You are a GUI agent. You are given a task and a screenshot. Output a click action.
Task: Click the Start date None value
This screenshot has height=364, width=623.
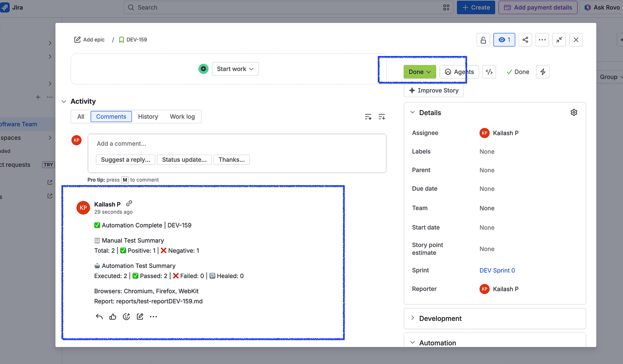click(487, 227)
